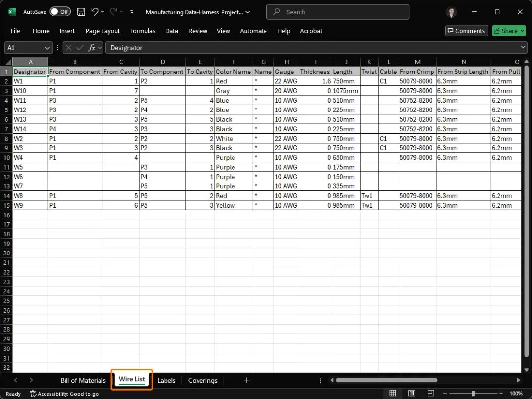Open the Formulas ribbon tab

click(x=142, y=31)
